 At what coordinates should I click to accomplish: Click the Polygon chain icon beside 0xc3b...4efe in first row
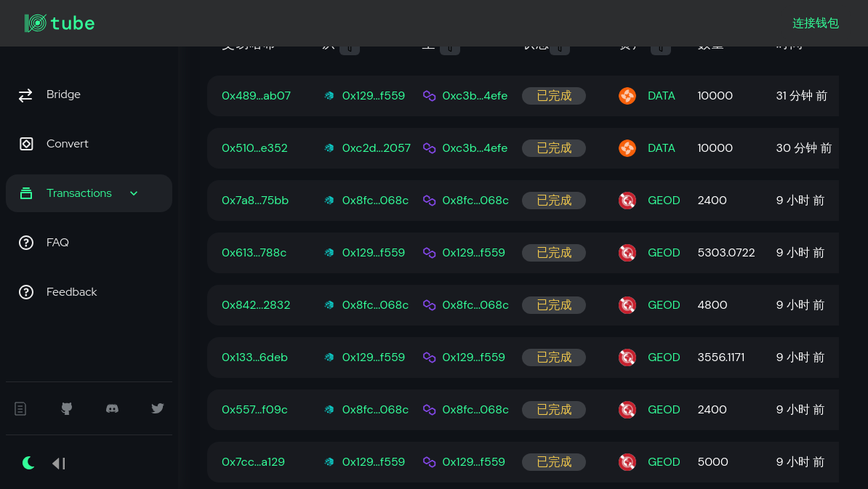click(x=429, y=96)
